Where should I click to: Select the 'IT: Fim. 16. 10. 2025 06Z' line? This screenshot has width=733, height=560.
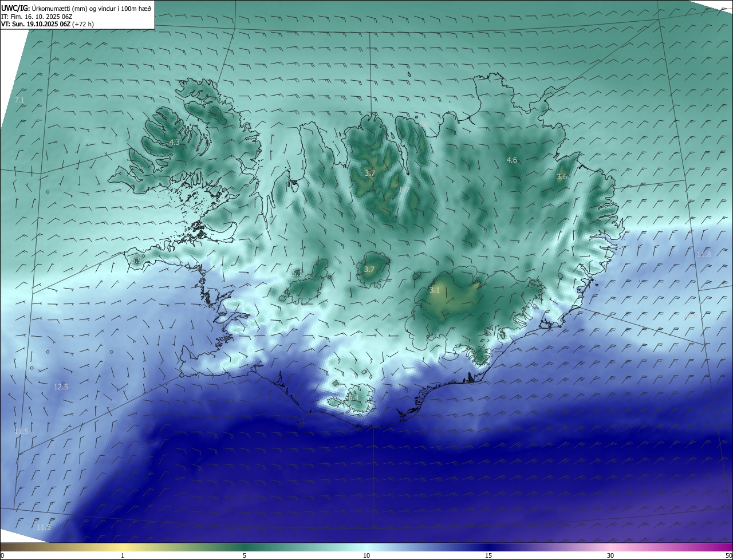coord(37,17)
